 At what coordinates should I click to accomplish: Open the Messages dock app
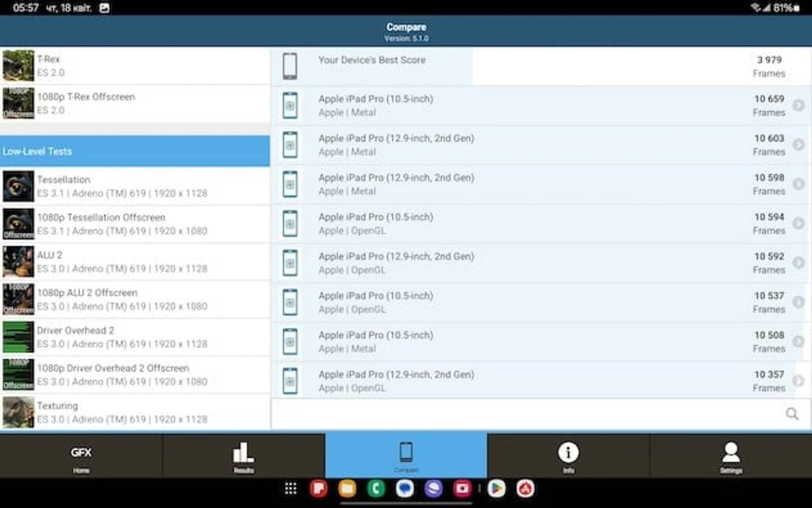pos(405,489)
